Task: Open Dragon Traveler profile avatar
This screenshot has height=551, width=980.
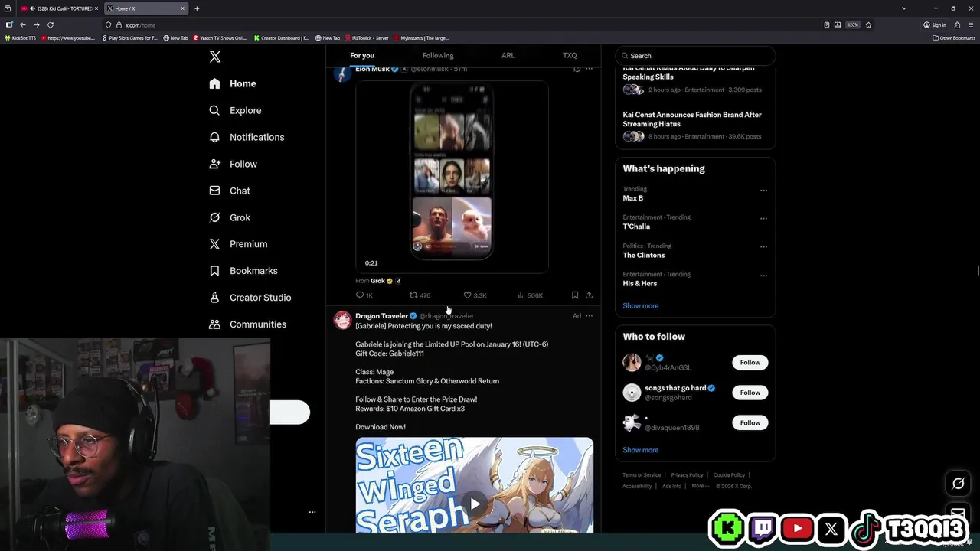Action: 342,320
